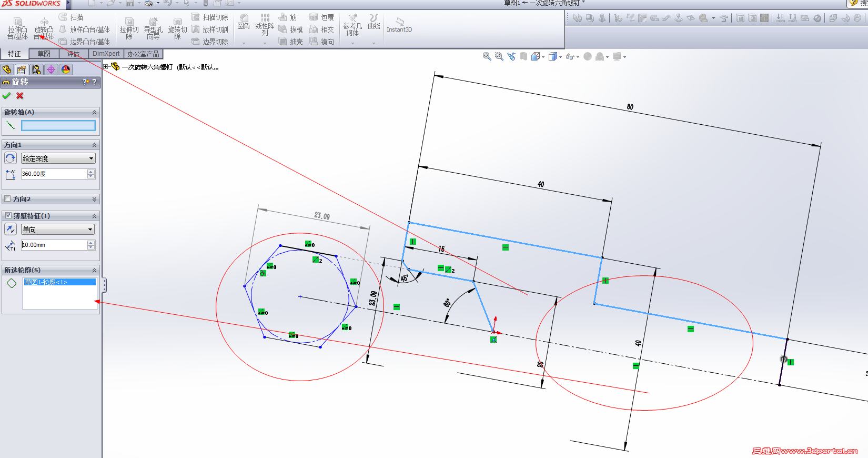Select the Revolved Boss/Base (旋转凸台/基体) tool
868x458 pixels.
(44, 28)
